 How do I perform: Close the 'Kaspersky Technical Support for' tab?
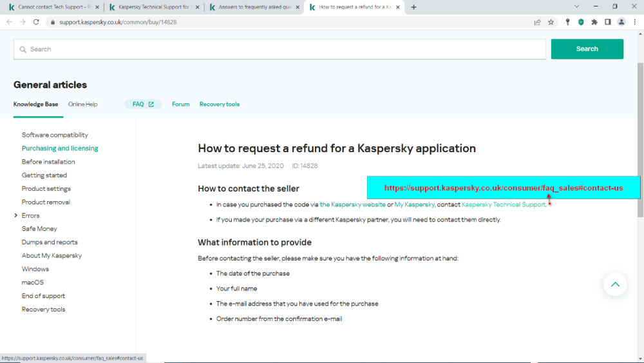point(198,7)
